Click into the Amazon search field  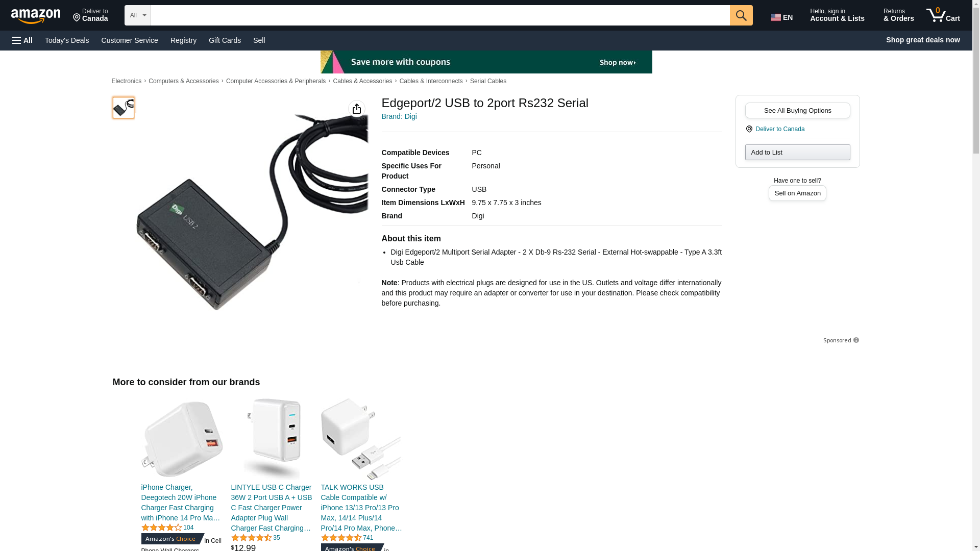[x=440, y=15]
